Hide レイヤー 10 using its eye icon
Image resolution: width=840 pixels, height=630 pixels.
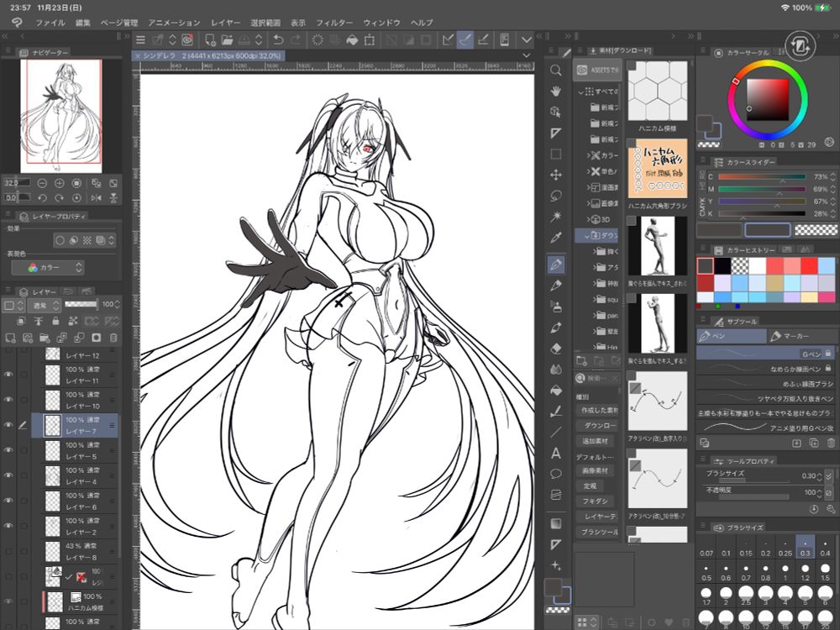click(10, 400)
